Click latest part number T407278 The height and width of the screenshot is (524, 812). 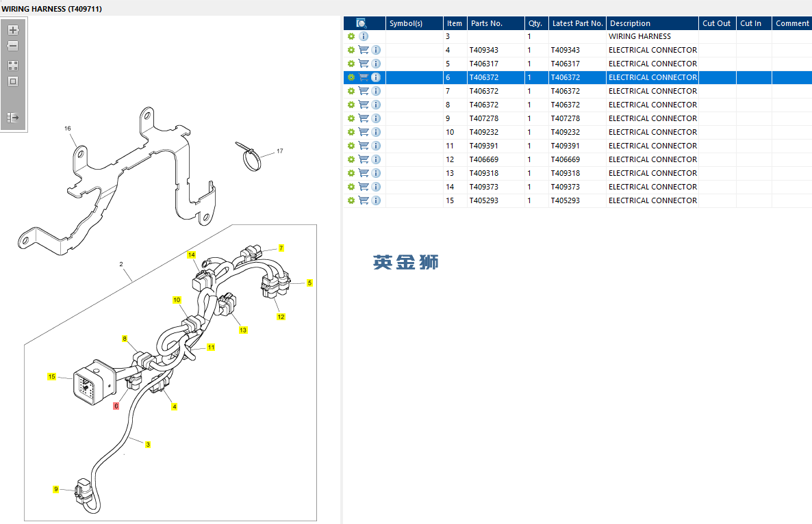pyautogui.click(x=565, y=118)
